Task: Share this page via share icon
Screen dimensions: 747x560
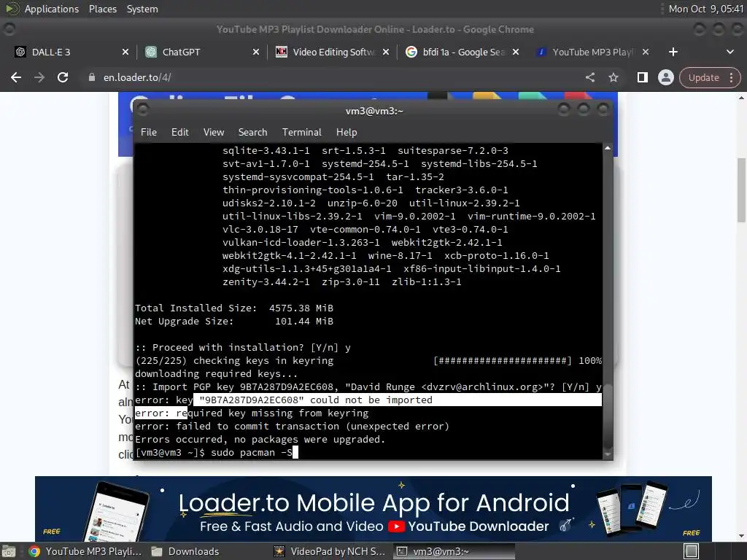Action: pos(589,77)
